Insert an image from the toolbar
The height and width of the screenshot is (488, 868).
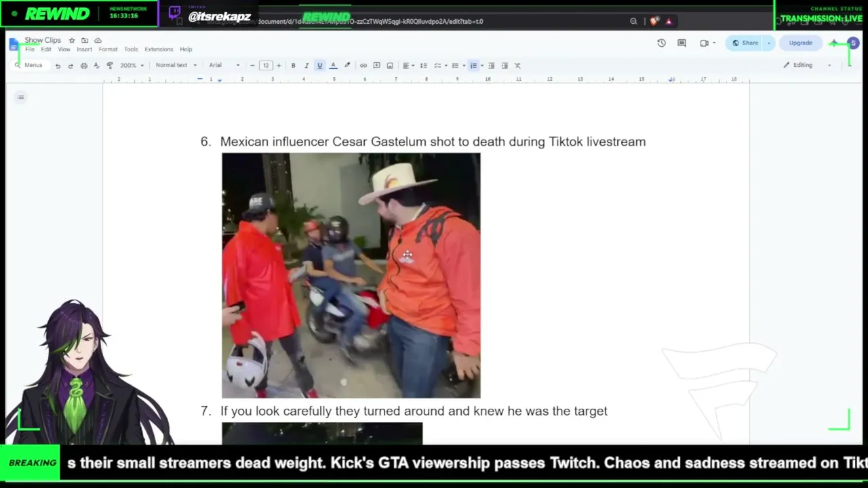390,66
